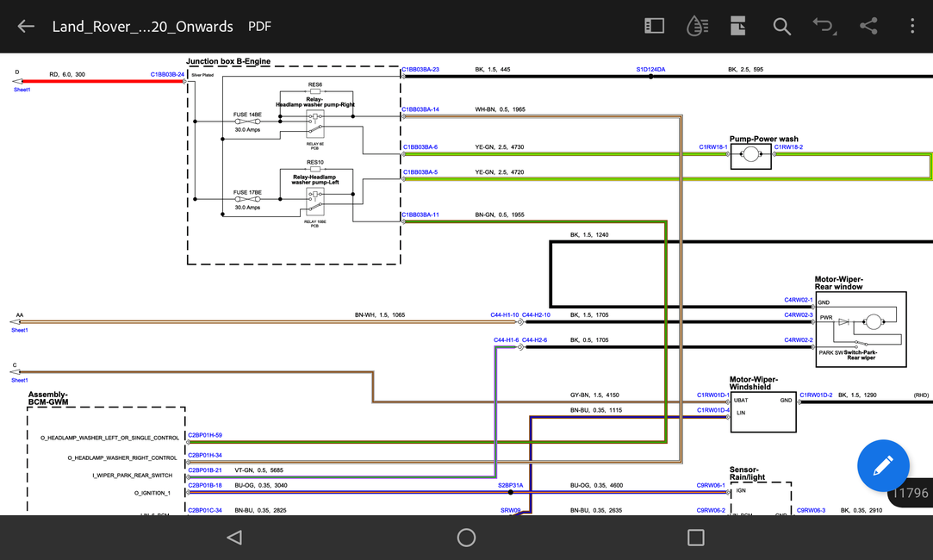Open the search magnifier
Screen dimensions: 933x560
click(x=782, y=26)
